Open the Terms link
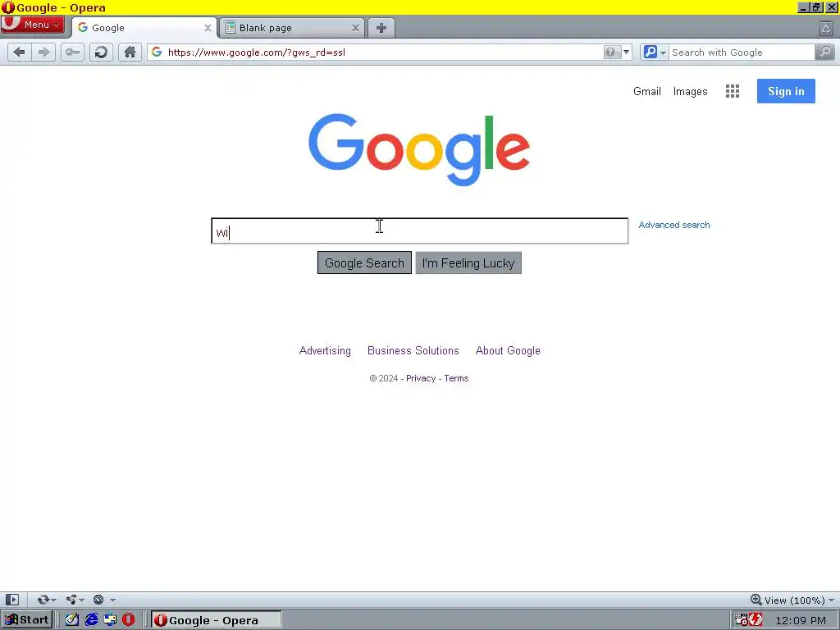 [x=456, y=378]
